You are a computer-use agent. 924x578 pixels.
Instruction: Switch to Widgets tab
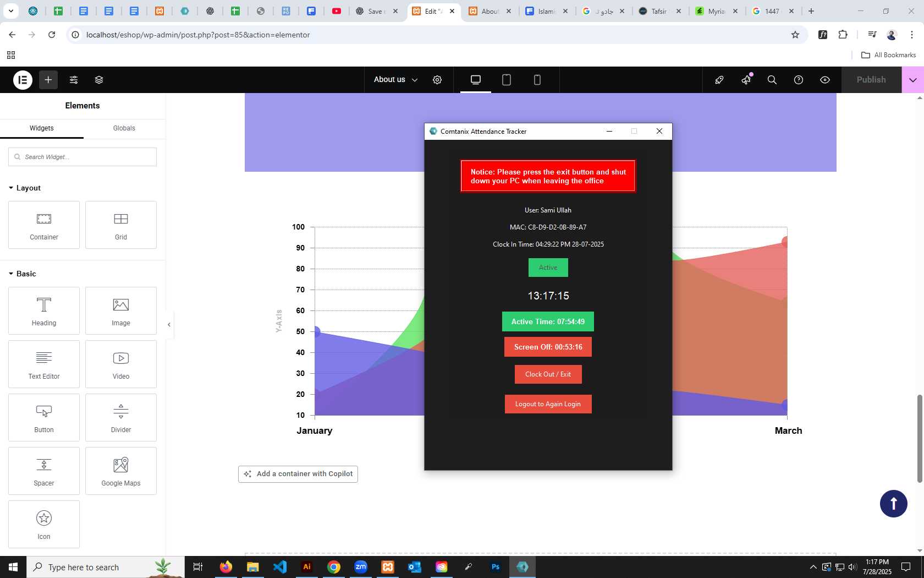(x=42, y=128)
